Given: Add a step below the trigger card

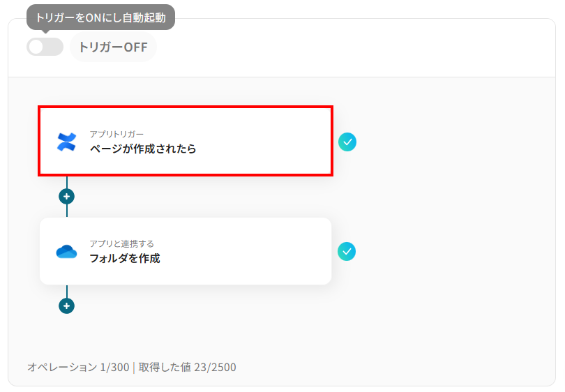Looking at the screenshot, I should point(67,197).
